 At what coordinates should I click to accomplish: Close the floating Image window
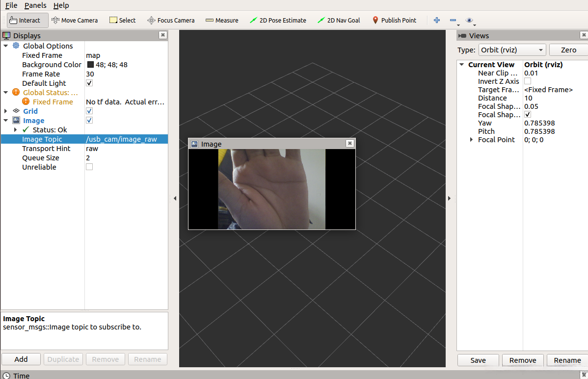350,143
